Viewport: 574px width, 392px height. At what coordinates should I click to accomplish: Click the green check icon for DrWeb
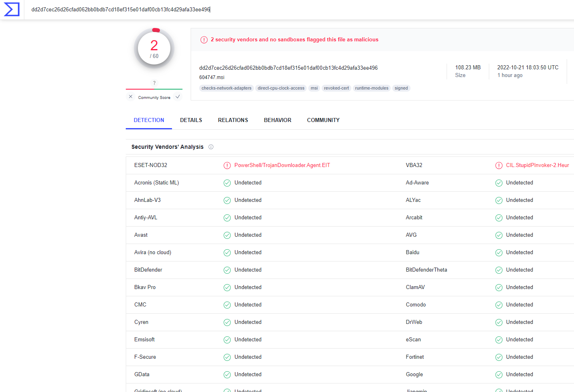click(x=499, y=322)
